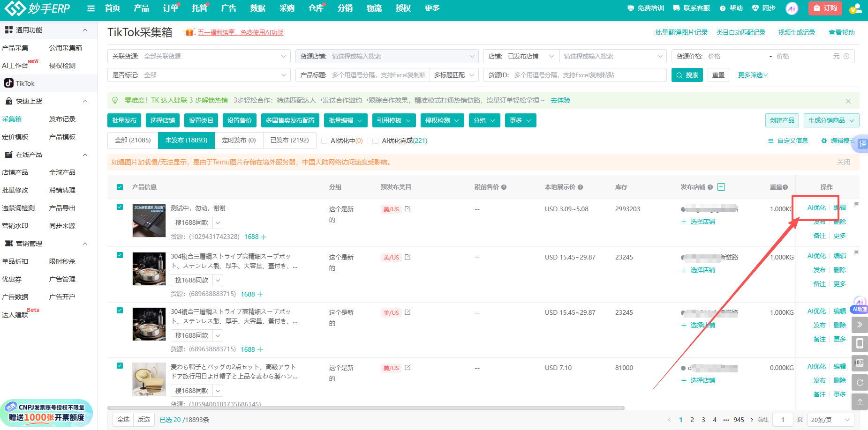The width and height of the screenshot is (868, 430).
Task: Click the 麦わら帽子 product thumbnail
Action: click(x=149, y=379)
